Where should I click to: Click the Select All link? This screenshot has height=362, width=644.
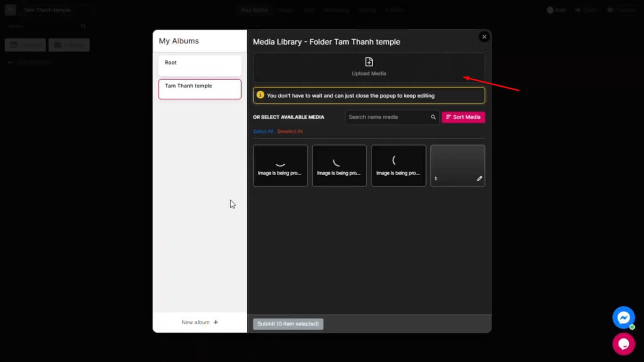263,131
